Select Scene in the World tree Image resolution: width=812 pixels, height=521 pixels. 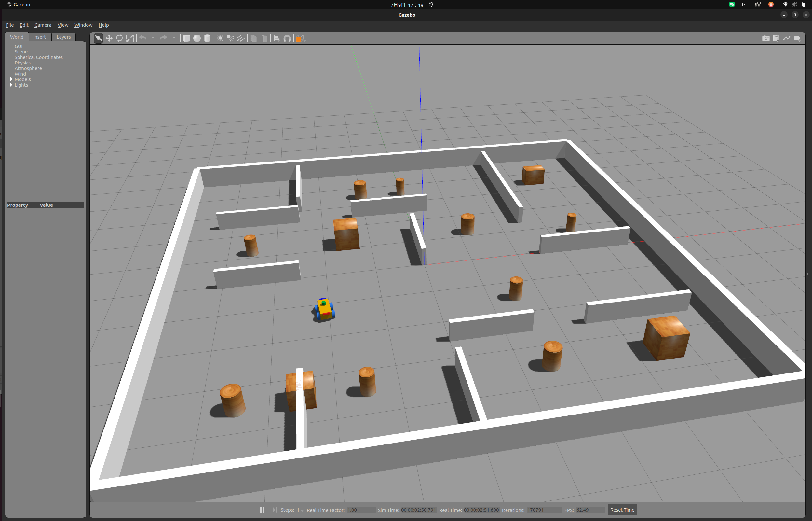pyautogui.click(x=21, y=52)
